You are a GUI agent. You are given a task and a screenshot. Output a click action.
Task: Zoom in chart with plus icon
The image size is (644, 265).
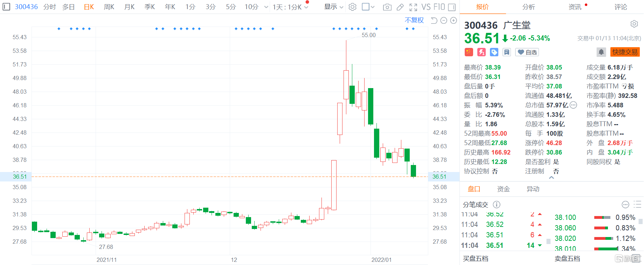(453, 21)
